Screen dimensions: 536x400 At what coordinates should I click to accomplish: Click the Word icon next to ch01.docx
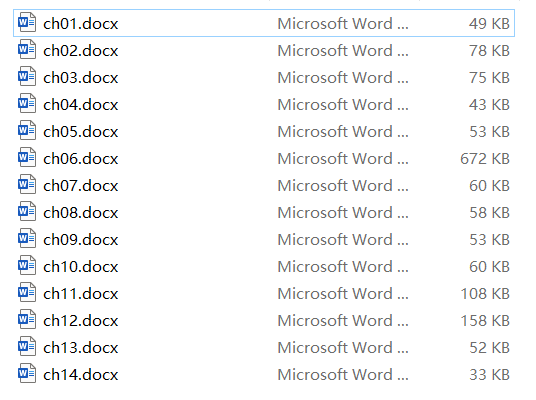click(x=27, y=23)
